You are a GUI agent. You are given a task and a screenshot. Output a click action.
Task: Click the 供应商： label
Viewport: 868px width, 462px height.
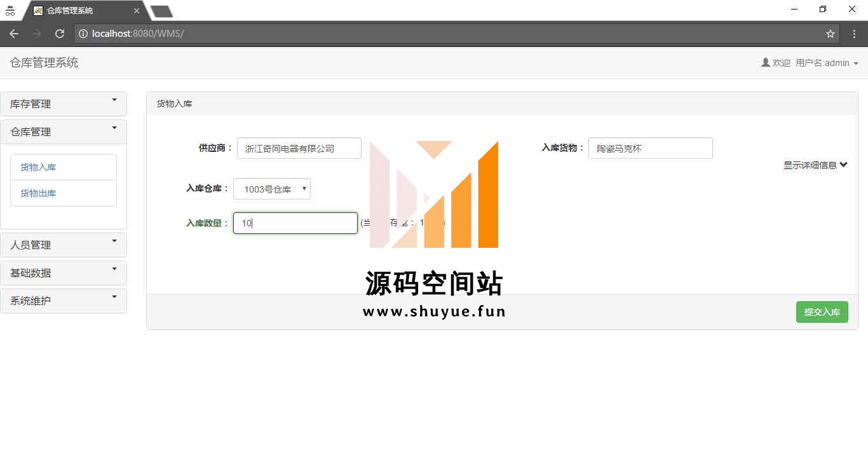(216, 148)
